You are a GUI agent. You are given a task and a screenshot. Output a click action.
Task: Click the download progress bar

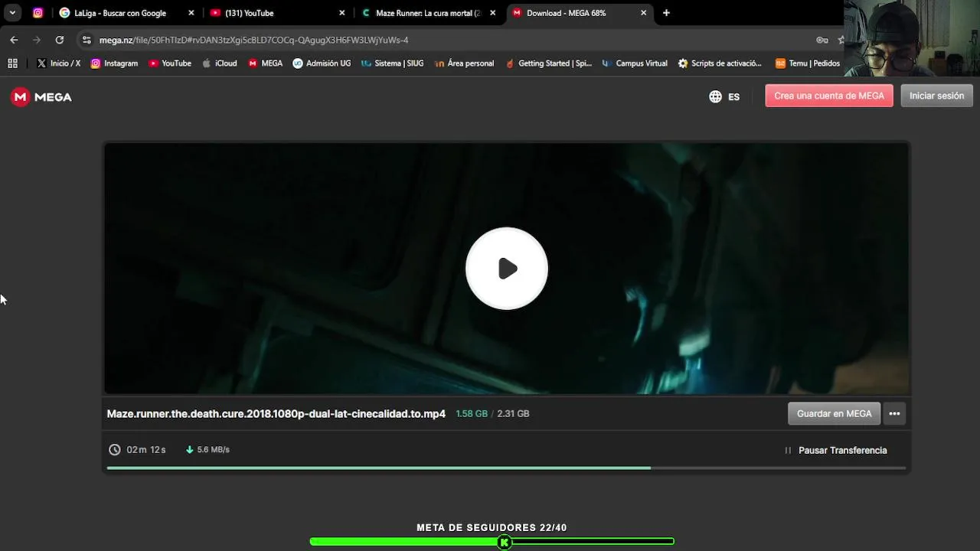pos(506,468)
